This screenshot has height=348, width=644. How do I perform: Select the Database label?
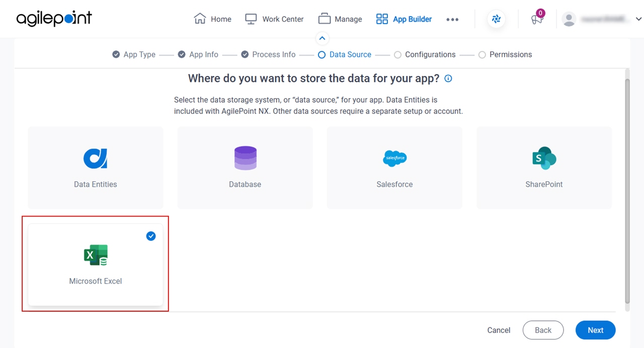tap(245, 184)
